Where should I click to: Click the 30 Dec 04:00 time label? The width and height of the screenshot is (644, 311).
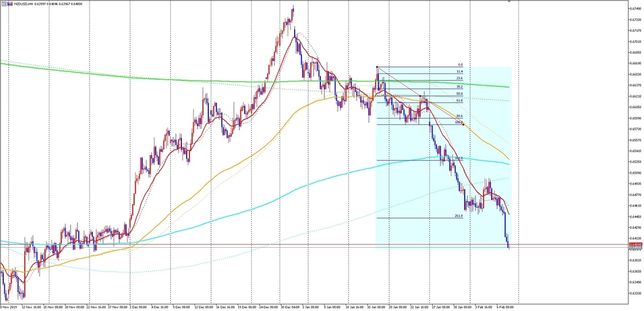pos(291,307)
